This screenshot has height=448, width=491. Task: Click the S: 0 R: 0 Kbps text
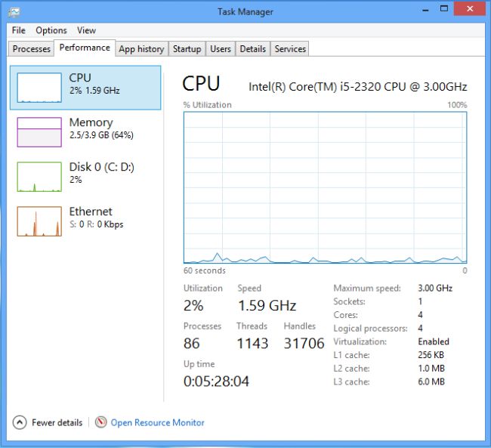(97, 224)
